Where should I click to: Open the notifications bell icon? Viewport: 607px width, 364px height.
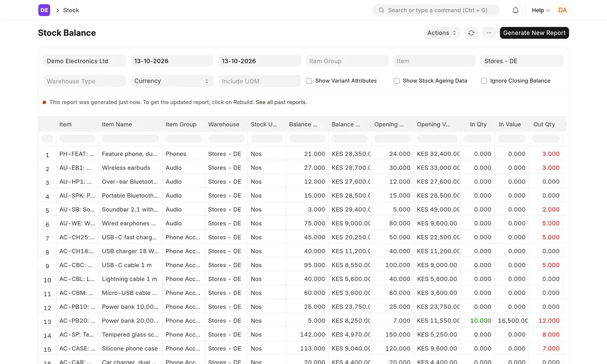515,10
